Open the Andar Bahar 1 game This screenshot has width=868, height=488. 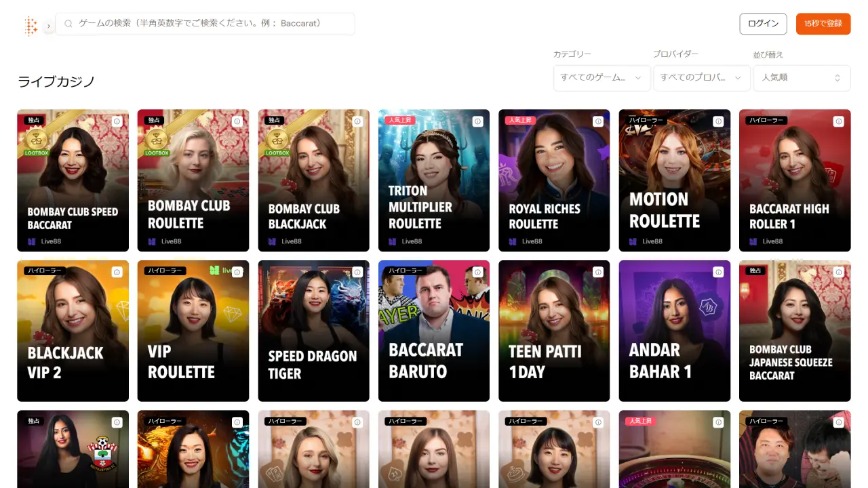click(x=675, y=331)
